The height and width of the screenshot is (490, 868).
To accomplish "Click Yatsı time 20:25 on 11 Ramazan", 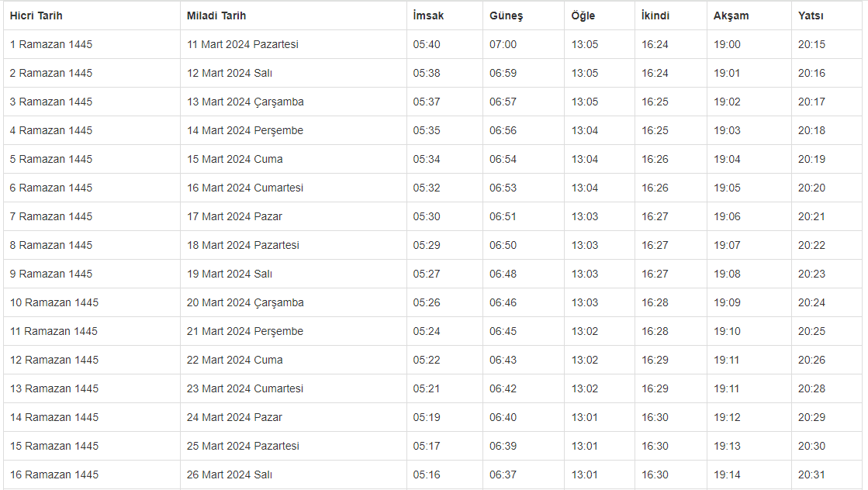I will (811, 331).
